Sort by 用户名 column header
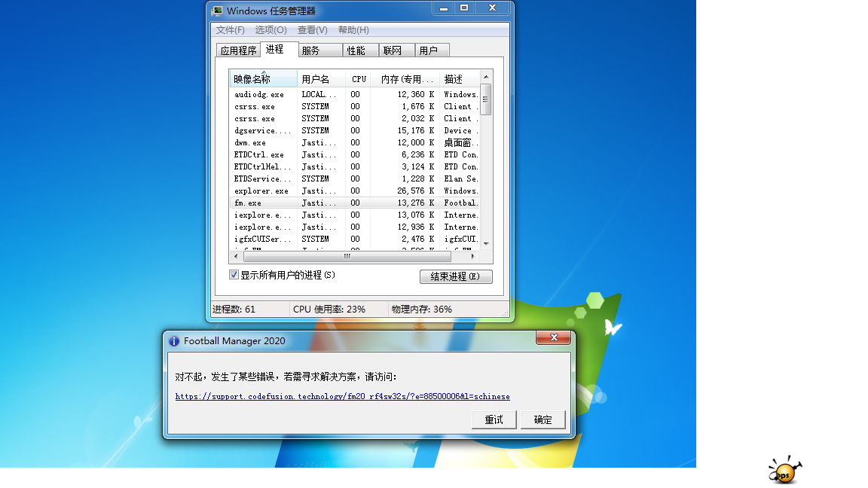This screenshot has height=488, width=868. click(x=321, y=79)
